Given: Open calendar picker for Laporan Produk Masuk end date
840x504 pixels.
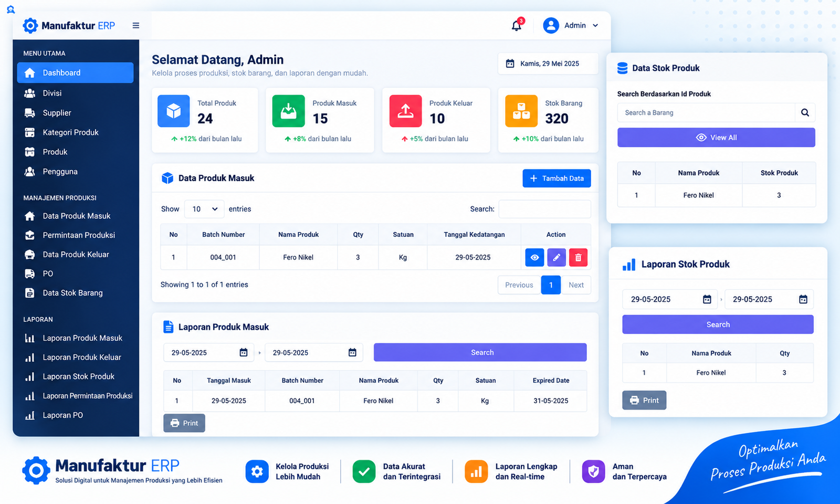Looking at the screenshot, I should (352, 352).
